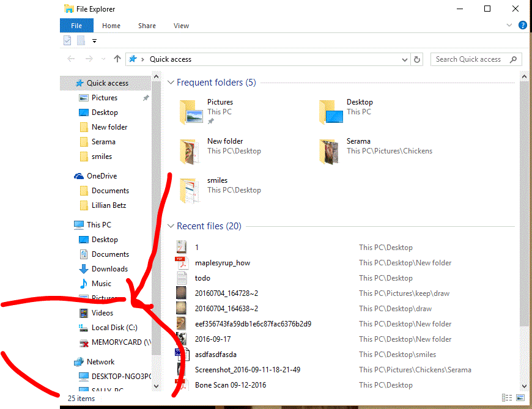The height and width of the screenshot is (409, 532).
Task: Switch to the Share ribbon tab
Action: [x=147, y=26]
